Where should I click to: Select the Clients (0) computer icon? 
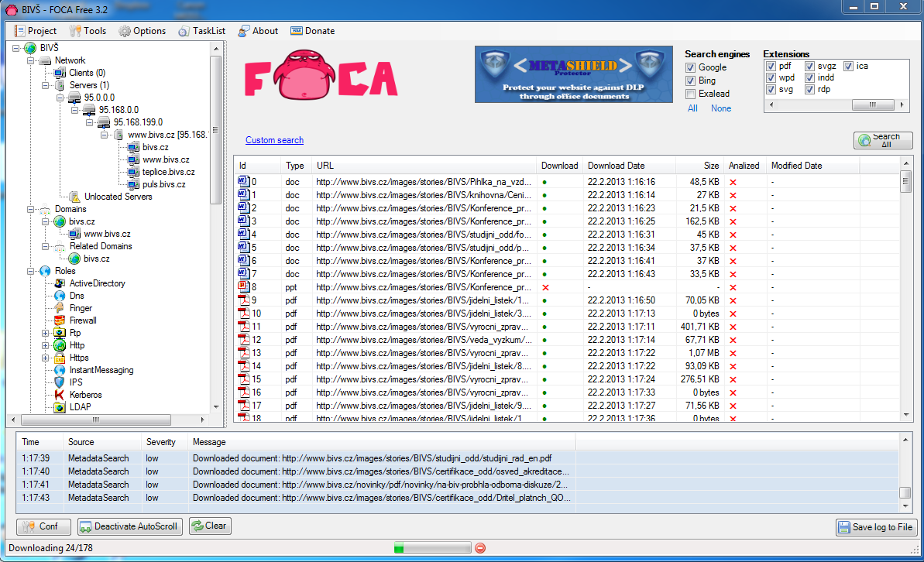click(60, 73)
